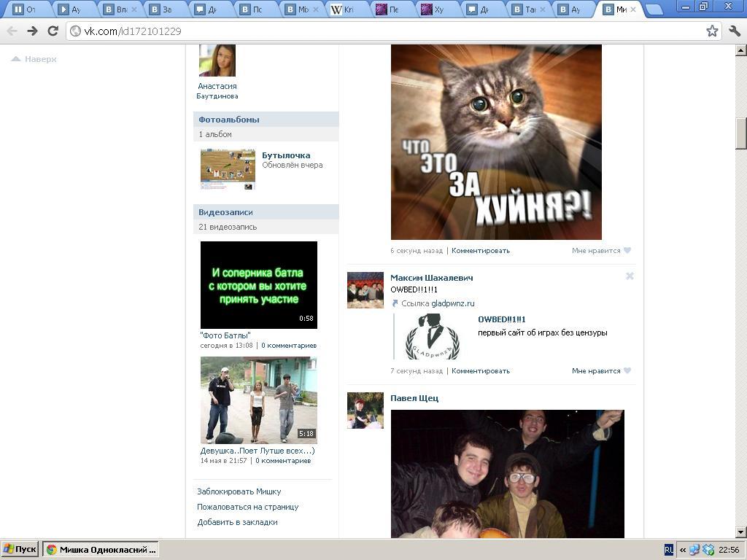Reload the current VK page

tap(53, 31)
